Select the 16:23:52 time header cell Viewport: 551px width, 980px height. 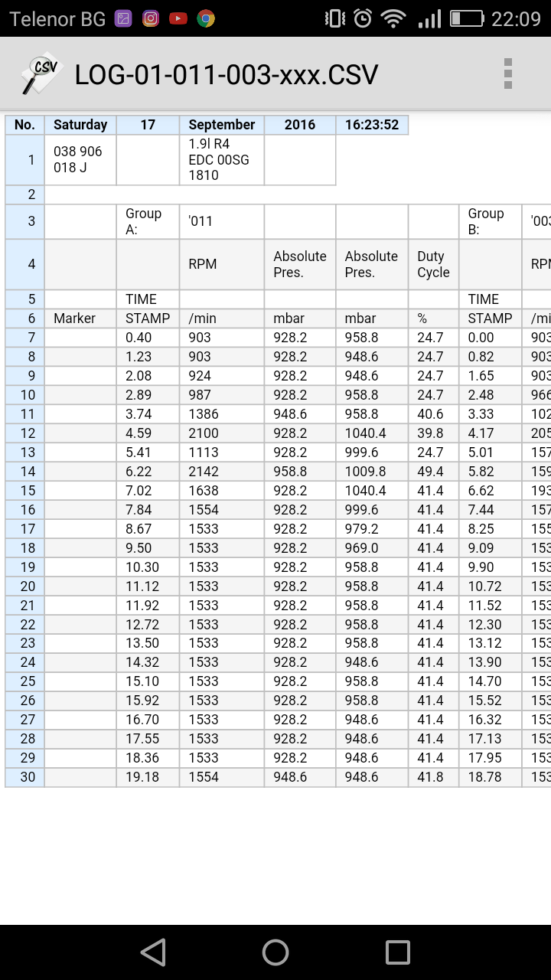pos(371,125)
